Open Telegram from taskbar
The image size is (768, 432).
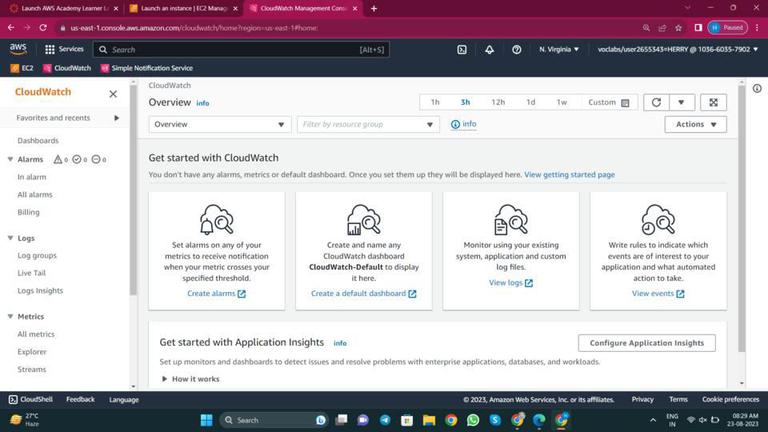[x=385, y=420]
